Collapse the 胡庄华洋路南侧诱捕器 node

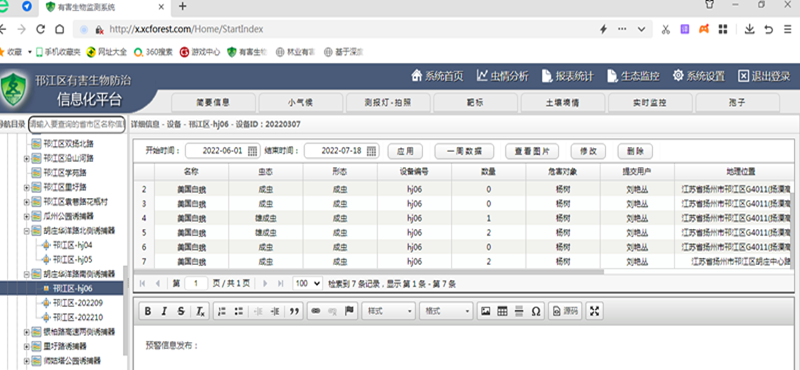click(x=27, y=274)
